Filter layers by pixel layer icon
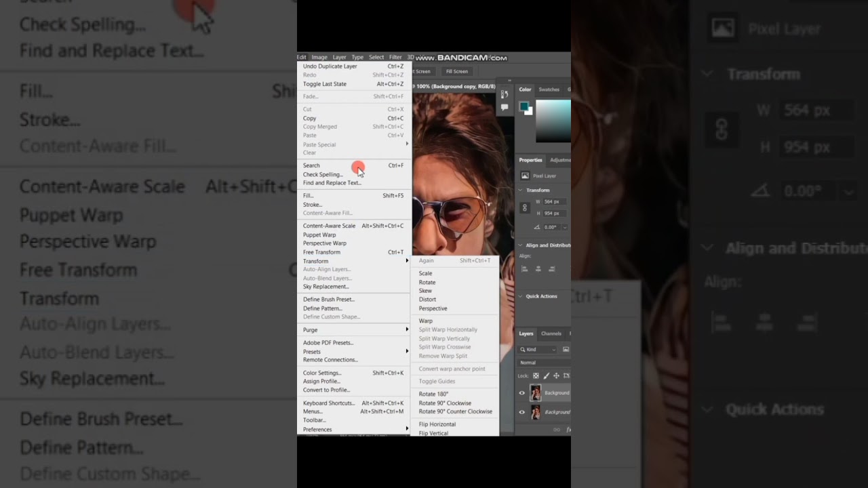Viewport: 868px width, 488px height. pos(566,349)
